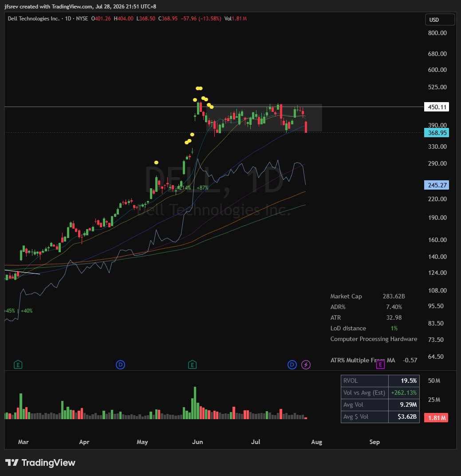Click the Jun label on time axis
The image size is (461, 476).
(197, 442)
